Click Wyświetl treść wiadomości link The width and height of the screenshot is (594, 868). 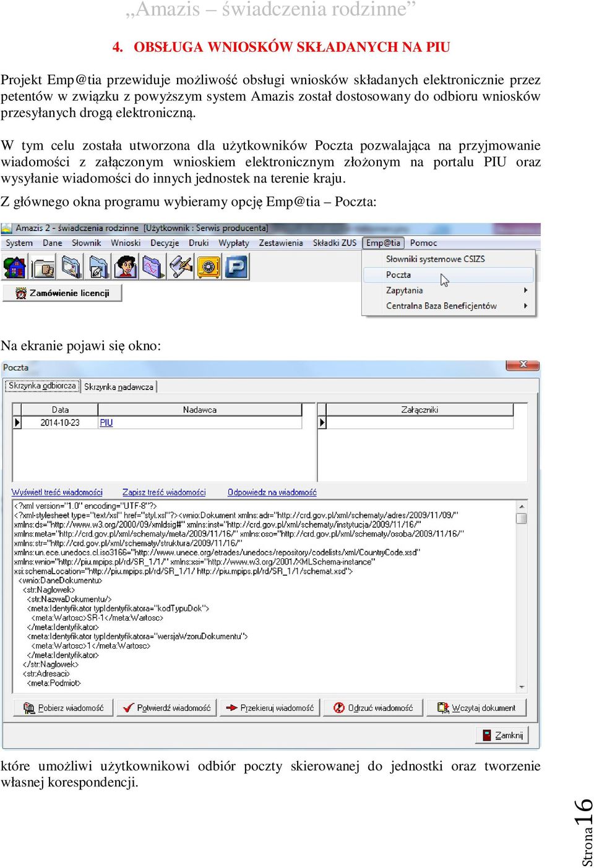coord(57,492)
